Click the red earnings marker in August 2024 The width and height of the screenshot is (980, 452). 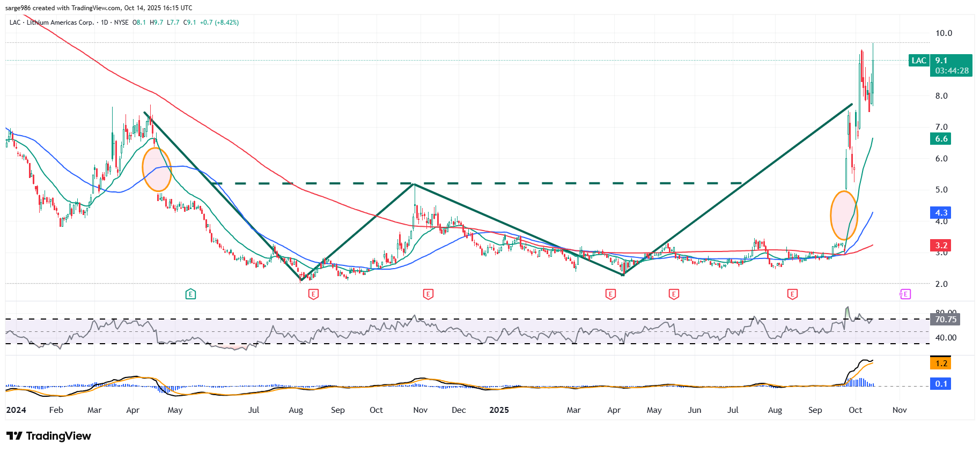(x=314, y=294)
